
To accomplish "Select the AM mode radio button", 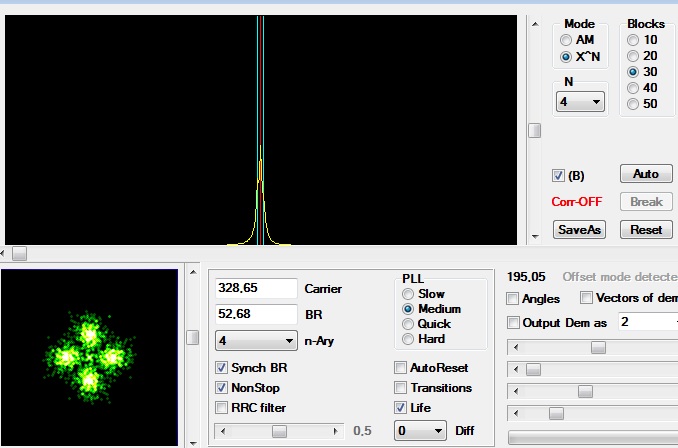I will tap(566, 40).
